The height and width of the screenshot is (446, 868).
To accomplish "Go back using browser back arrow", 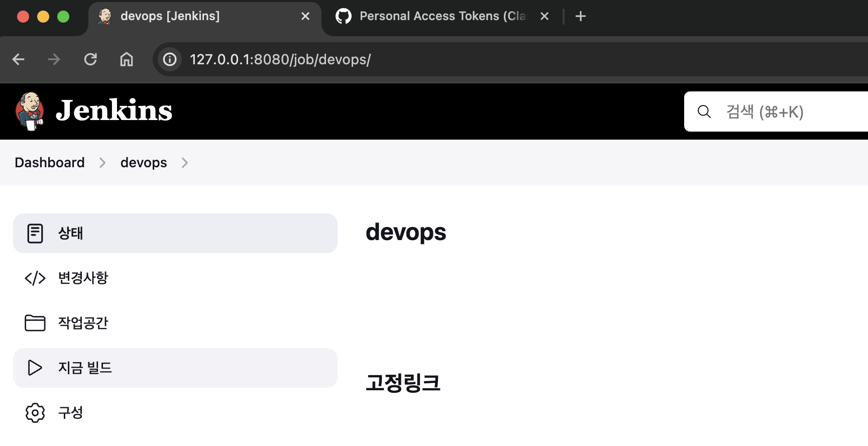I will [19, 59].
